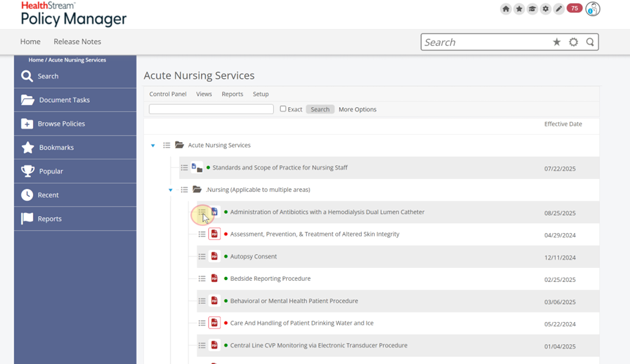Open the Setup menu
The image size is (630, 364).
coord(260,94)
